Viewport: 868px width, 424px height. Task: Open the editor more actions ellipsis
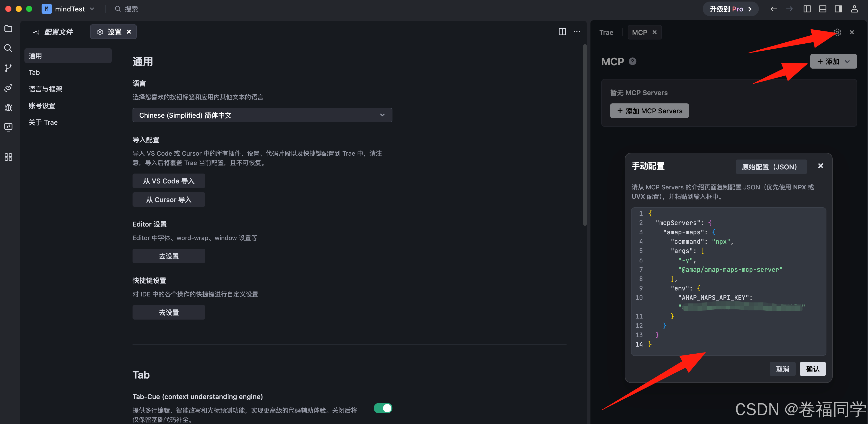pyautogui.click(x=577, y=32)
